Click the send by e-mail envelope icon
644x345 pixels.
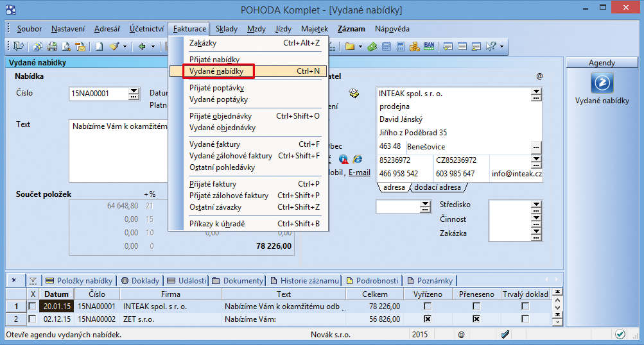pyautogui.click(x=80, y=46)
